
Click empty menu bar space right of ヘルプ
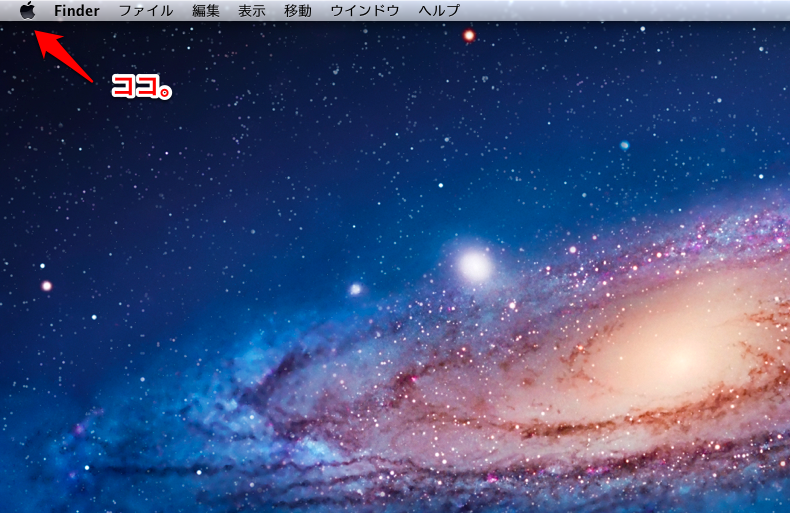click(x=620, y=11)
